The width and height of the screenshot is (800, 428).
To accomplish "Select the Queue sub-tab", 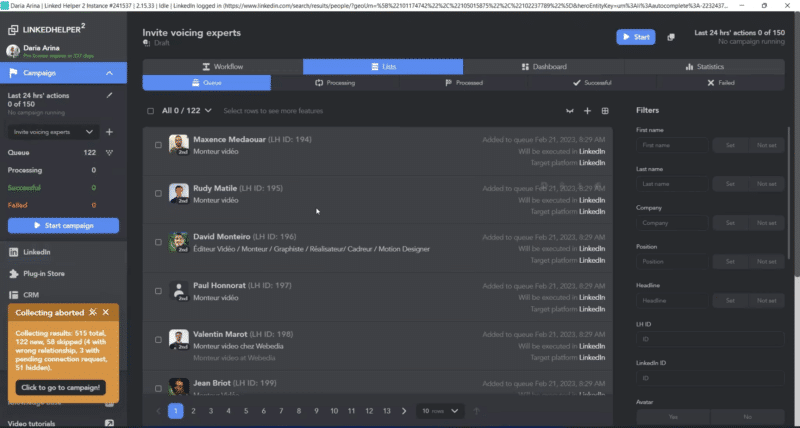I will point(207,83).
